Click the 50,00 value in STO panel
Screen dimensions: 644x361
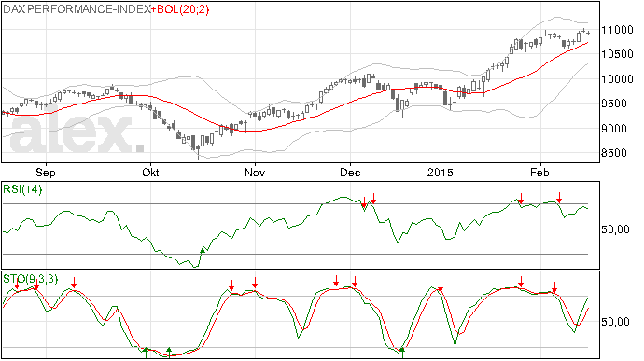click(x=616, y=322)
